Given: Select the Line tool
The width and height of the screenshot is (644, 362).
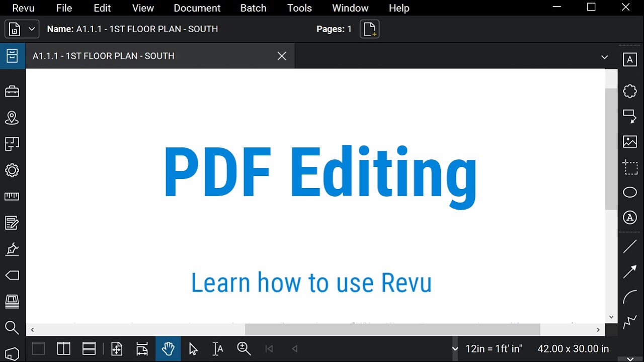Looking at the screenshot, I should [x=630, y=246].
